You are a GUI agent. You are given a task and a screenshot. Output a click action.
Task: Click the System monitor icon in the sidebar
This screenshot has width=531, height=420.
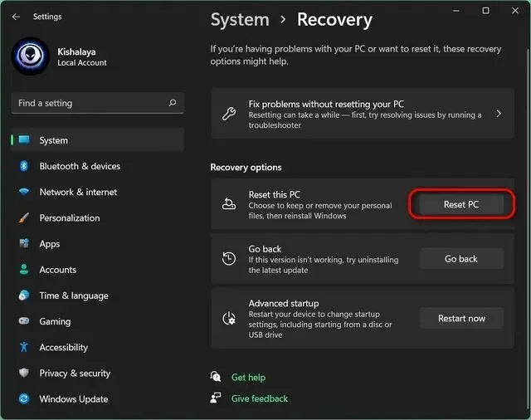(x=24, y=140)
